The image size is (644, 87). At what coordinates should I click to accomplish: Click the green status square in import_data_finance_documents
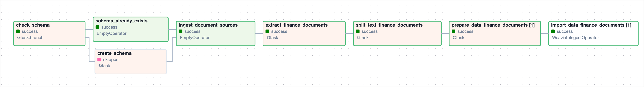pyautogui.click(x=553, y=31)
